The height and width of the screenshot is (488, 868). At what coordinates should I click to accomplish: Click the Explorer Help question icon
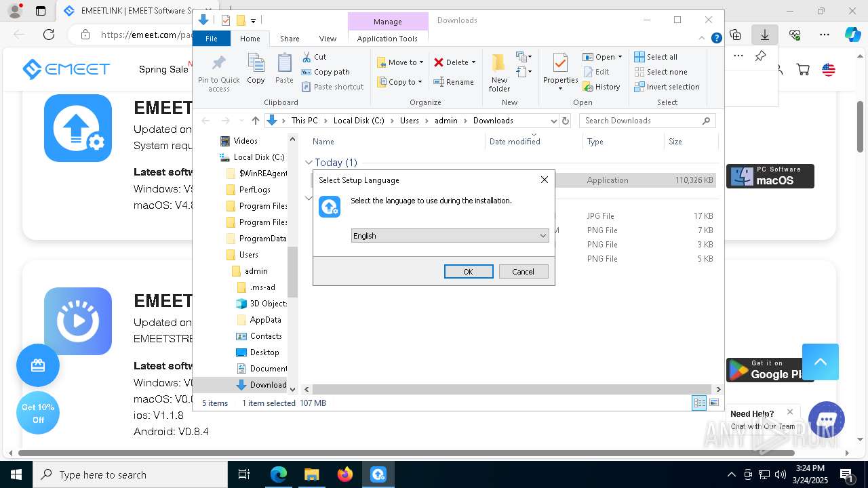(x=716, y=39)
